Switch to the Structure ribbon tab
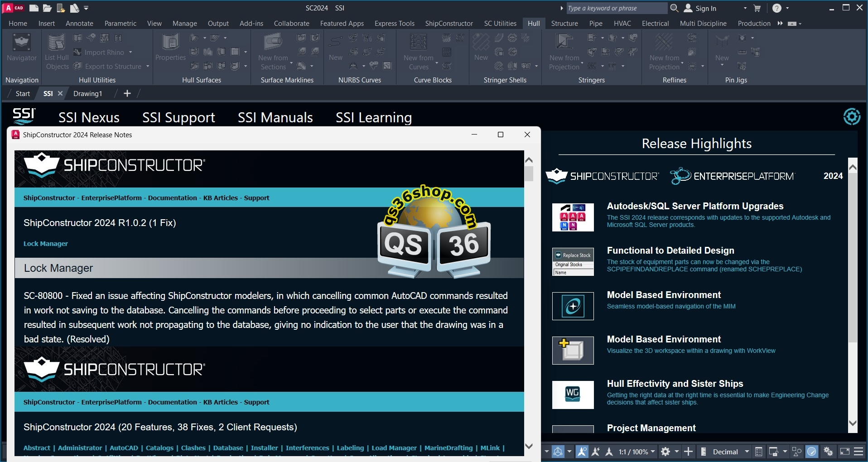Viewport: 868px width, 462px height. [564, 23]
